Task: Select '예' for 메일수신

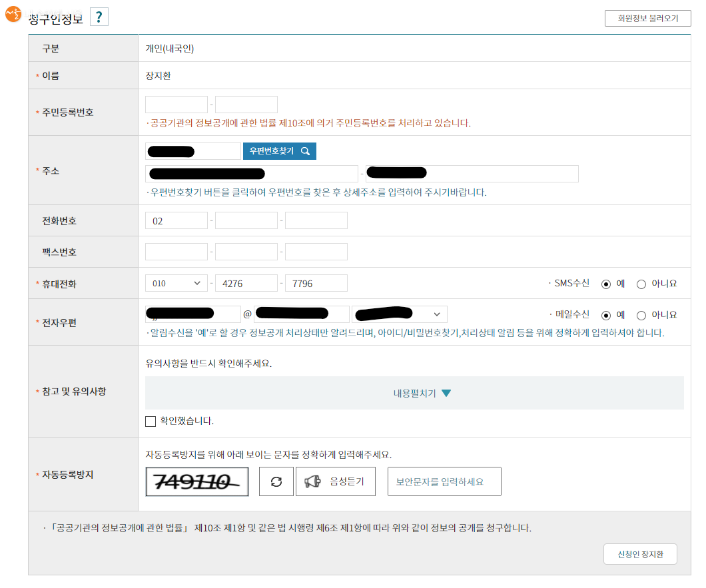Action: coord(606,315)
